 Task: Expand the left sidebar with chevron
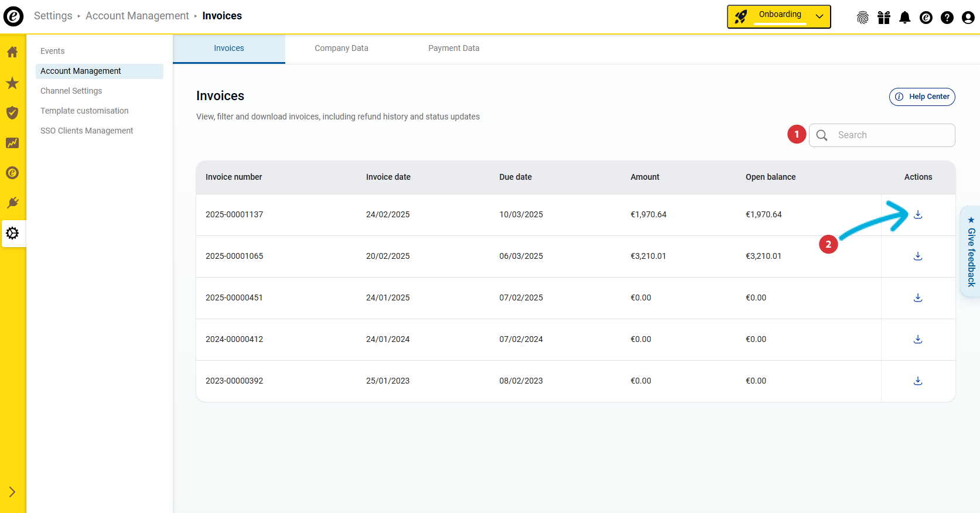pyautogui.click(x=12, y=492)
